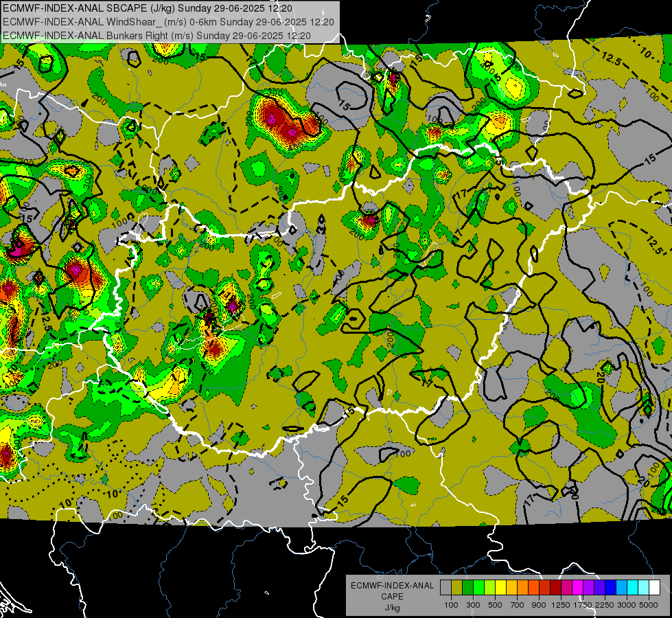Select the 1250 legend value
672x618 pixels.
(x=561, y=605)
